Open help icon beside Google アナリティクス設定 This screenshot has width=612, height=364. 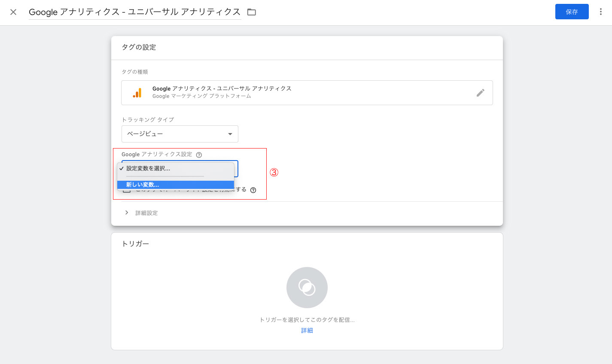pyautogui.click(x=199, y=155)
